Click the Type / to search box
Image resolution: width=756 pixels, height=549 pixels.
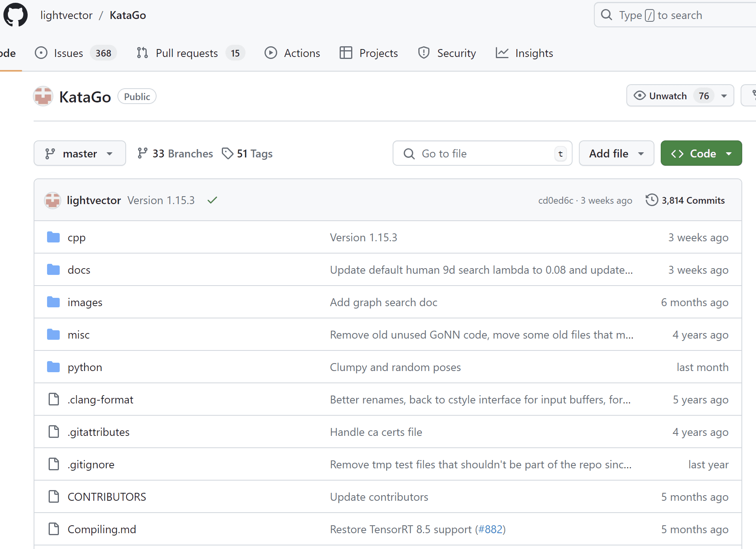pyautogui.click(x=675, y=15)
